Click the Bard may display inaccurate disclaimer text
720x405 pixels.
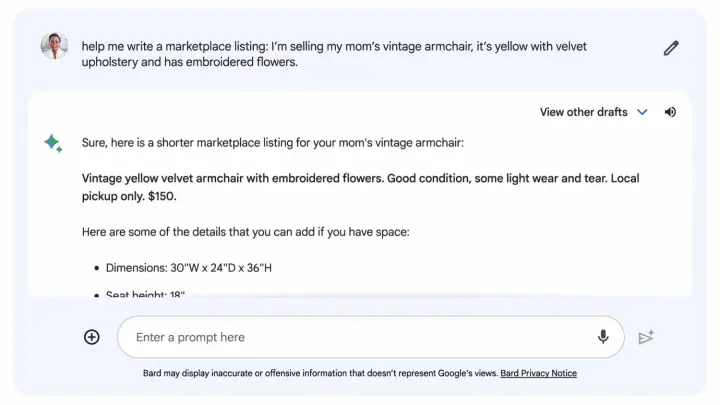point(321,373)
